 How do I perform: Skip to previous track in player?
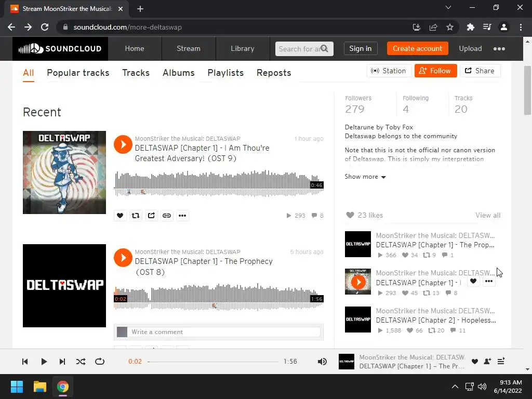click(x=25, y=362)
